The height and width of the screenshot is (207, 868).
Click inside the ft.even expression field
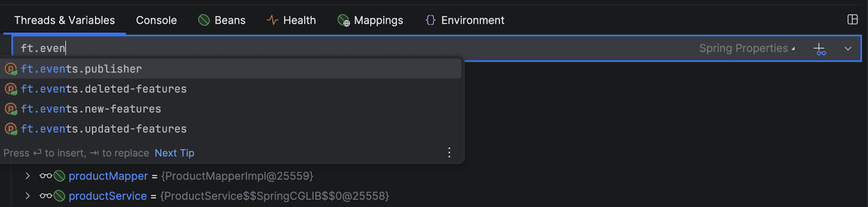coord(353,48)
